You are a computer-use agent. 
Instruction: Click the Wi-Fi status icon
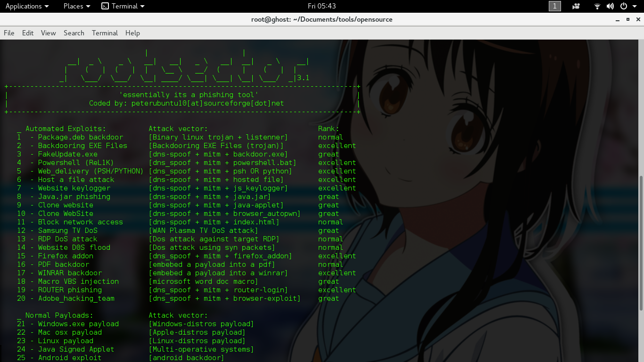[597, 6]
